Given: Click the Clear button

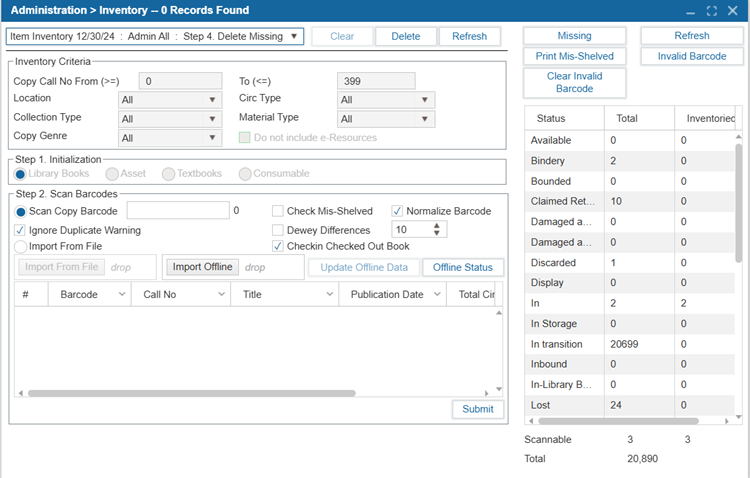Looking at the screenshot, I should pos(342,36).
